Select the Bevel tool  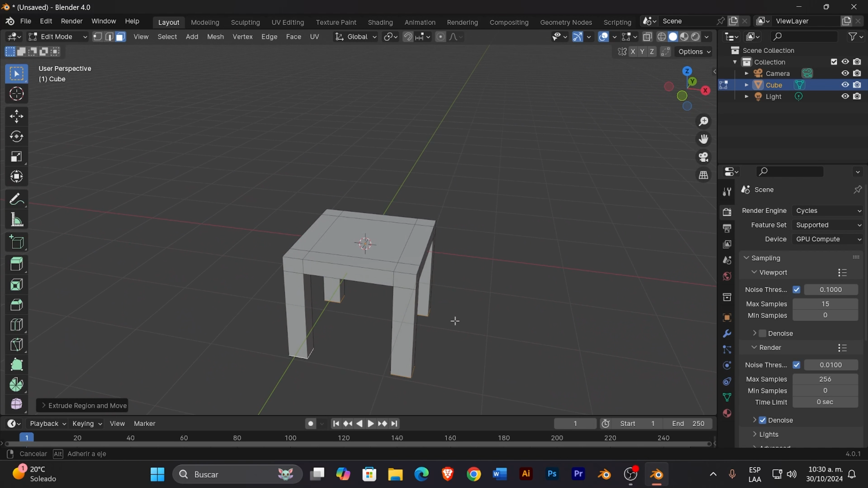click(x=16, y=305)
